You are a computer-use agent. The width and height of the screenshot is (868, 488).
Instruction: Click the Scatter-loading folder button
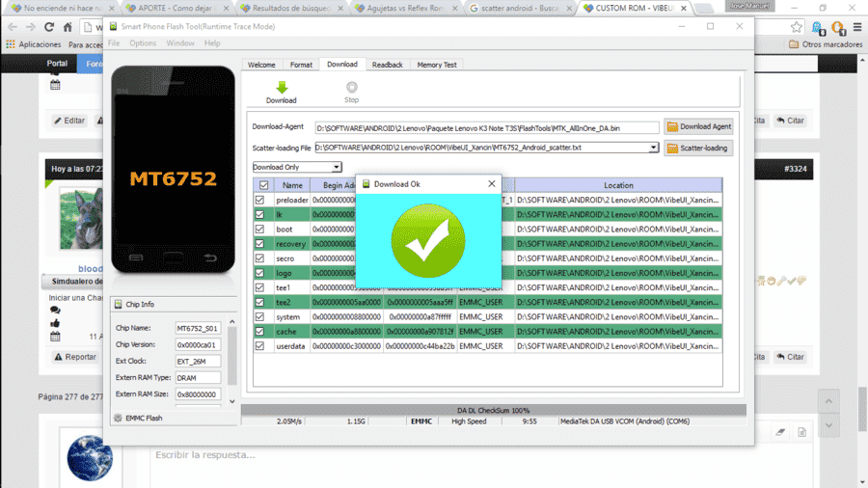698,149
